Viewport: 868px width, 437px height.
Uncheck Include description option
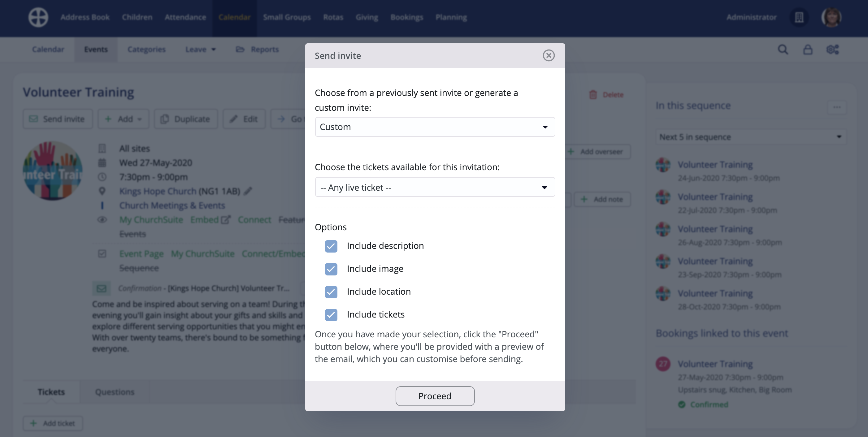coord(331,246)
